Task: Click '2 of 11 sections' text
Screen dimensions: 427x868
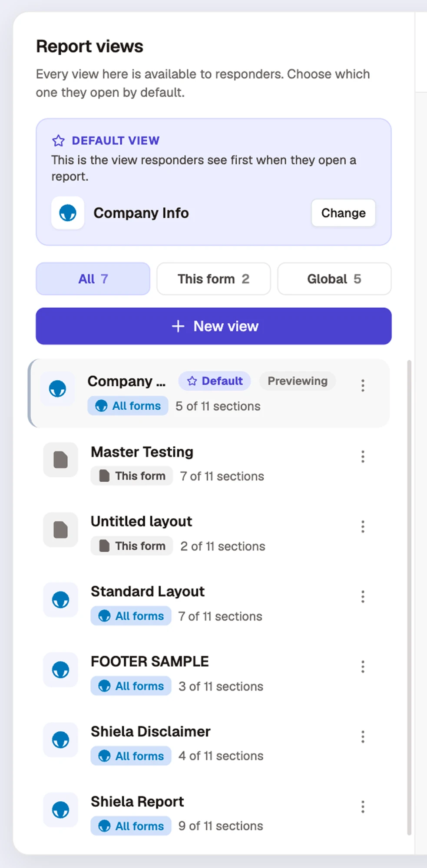Action: tap(223, 546)
